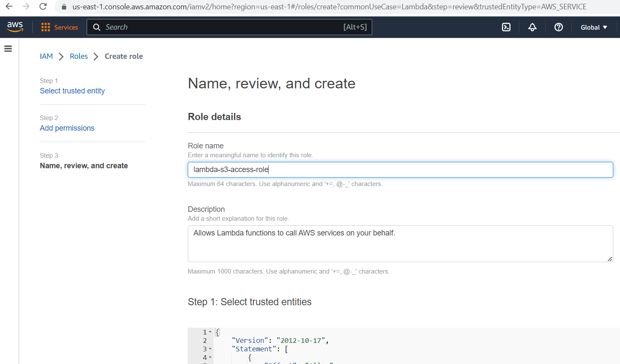Viewport: 620px width, 364px height.
Task: Collapse JSON line 1 fold arrow
Action: pos(210,332)
